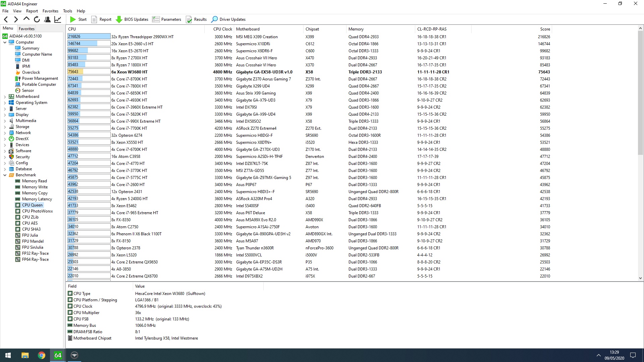Click the Parameters icon
This screenshot has width=644, height=362.
tap(156, 19)
